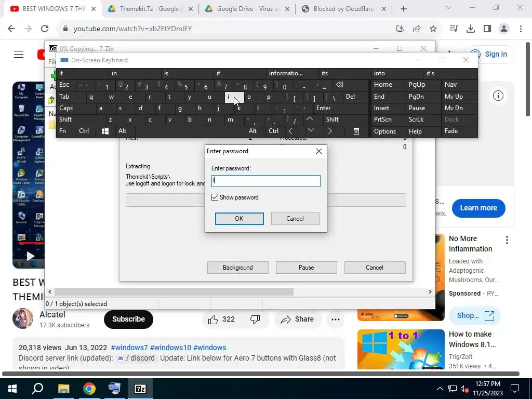This screenshot has width=532, height=399.
Task: Click the install app icon in address bar
Action: tap(400, 29)
